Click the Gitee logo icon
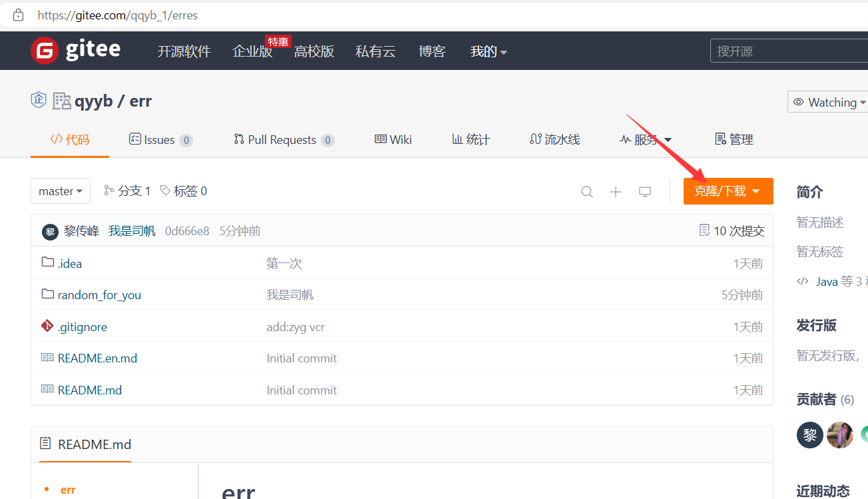The image size is (868, 499). pyautogui.click(x=45, y=51)
